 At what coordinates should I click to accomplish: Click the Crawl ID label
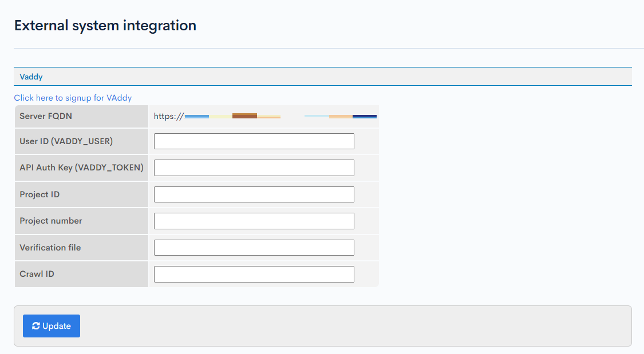click(x=37, y=274)
